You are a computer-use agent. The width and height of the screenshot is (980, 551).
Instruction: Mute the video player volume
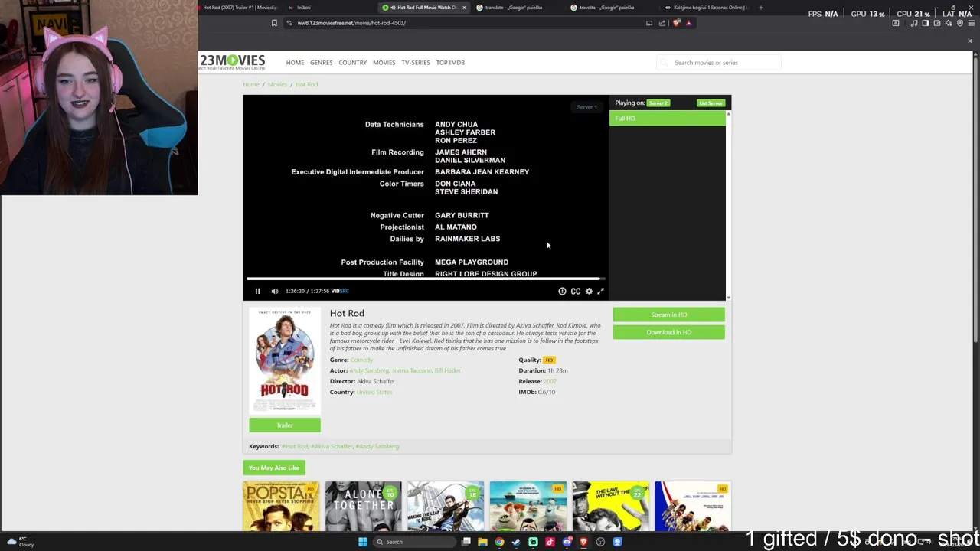[275, 291]
